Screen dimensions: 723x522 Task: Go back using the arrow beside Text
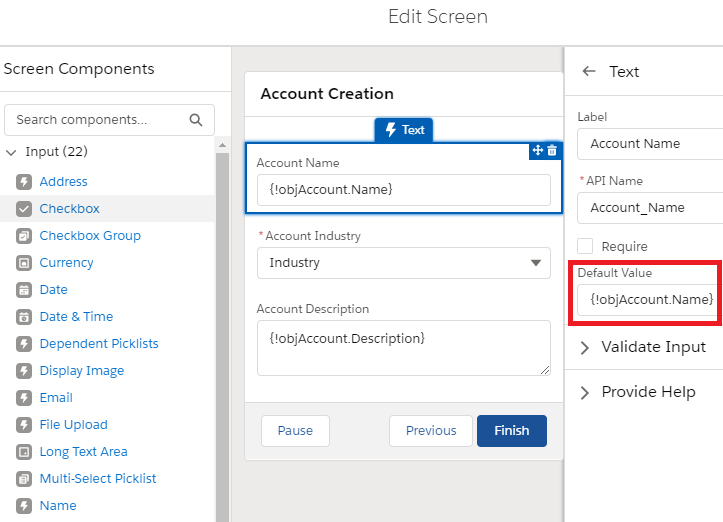(589, 72)
